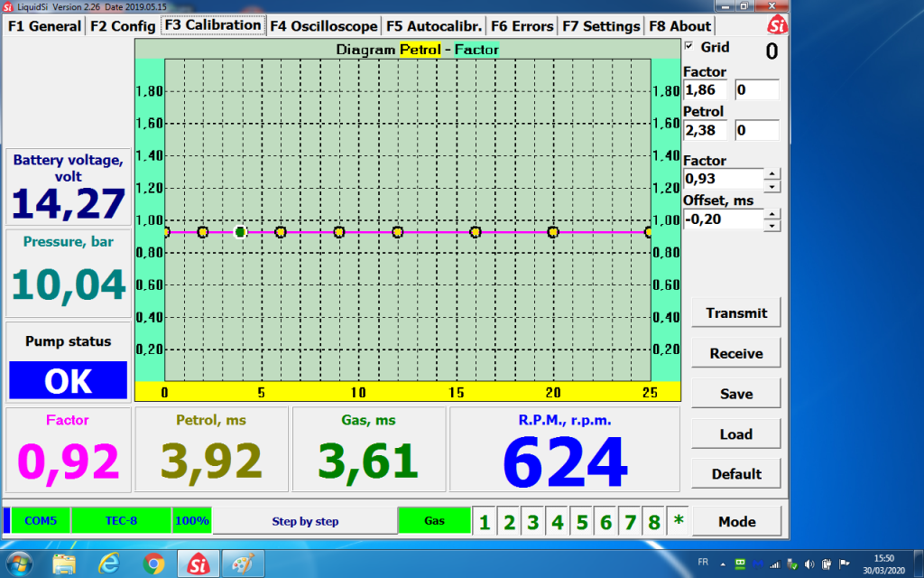Viewport: 924px width, 578px height.
Task: Switch to the F4 Oscilloscope tab
Action: [x=324, y=26]
